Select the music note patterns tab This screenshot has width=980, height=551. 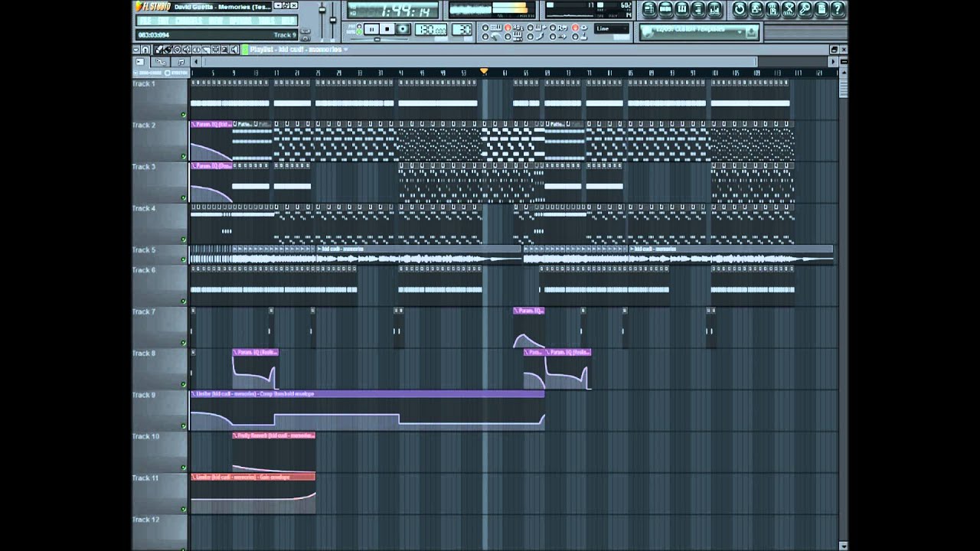click(181, 62)
